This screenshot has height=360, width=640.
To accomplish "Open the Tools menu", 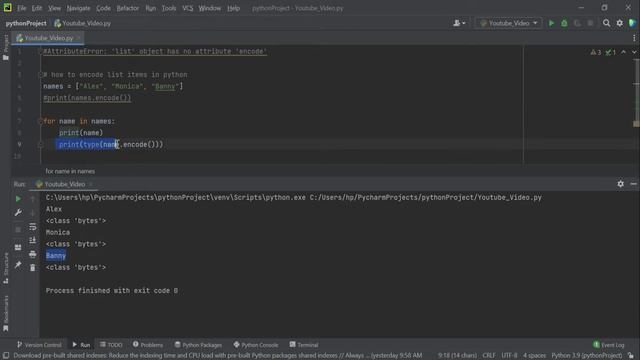I will (x=169, y=8).
